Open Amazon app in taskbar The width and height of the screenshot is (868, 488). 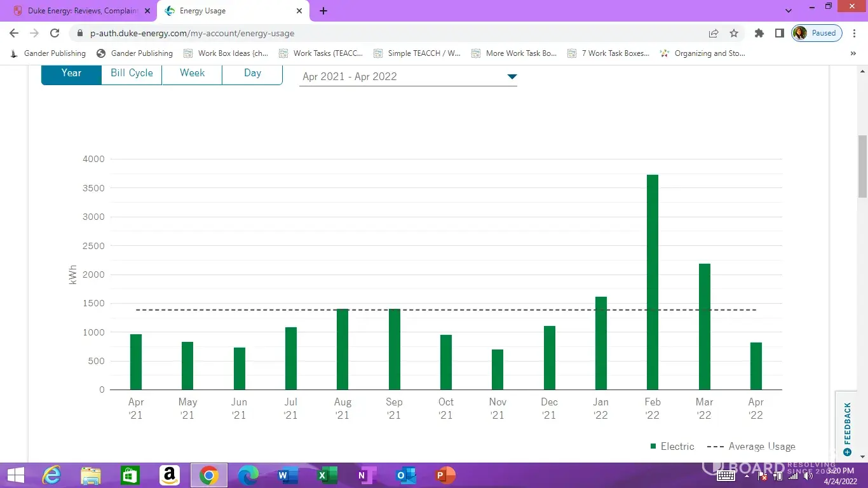point(169,475)
